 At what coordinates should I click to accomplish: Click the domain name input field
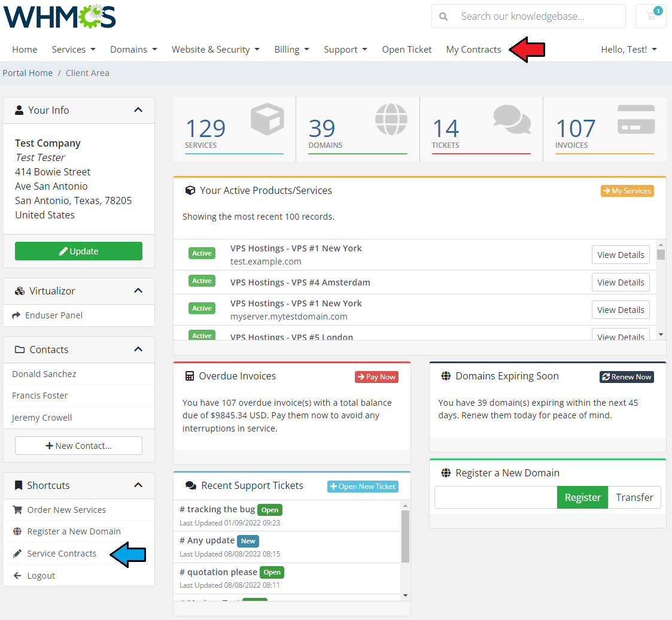pyautogui.click(x=496, y=497)
